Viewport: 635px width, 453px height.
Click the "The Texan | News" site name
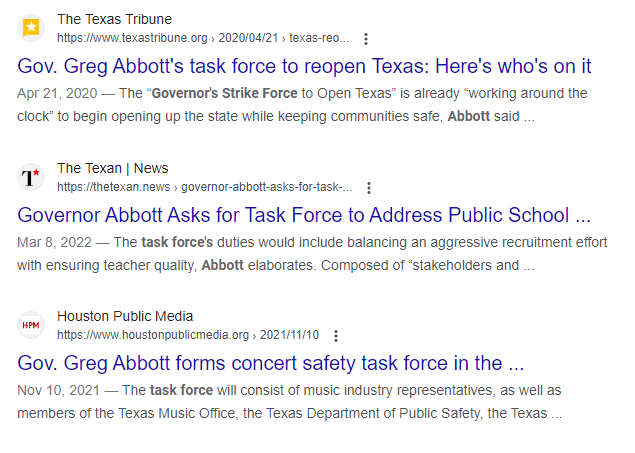(x=113, y=168)
